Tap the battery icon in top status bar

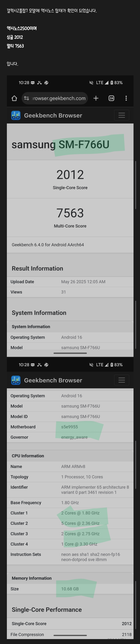point(112,82)
